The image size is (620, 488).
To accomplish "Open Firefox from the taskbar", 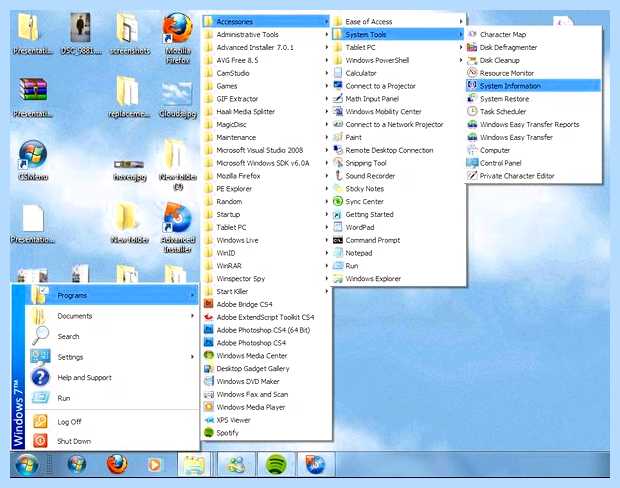I will [117, 464].
